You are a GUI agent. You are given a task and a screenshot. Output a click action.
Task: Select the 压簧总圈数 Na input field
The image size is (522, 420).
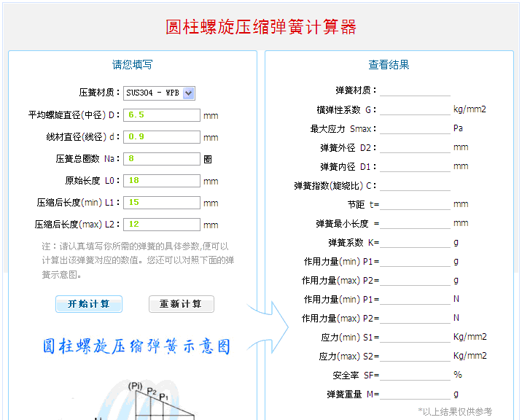pyautogui.click(x=162, y=159)
